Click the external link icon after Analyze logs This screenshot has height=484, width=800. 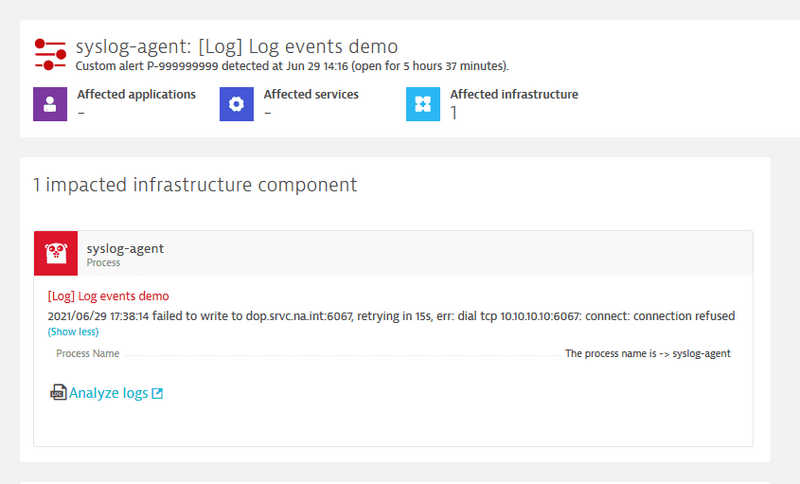click(x=157, y=393)
